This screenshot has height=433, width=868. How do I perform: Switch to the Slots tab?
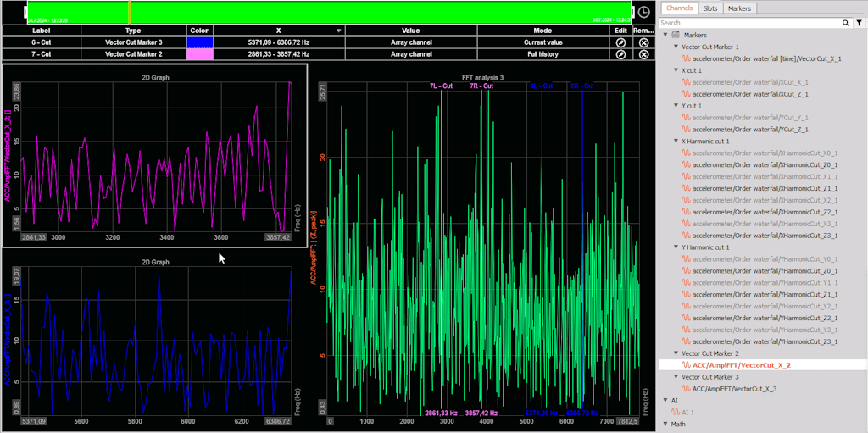tap(710, 8)
